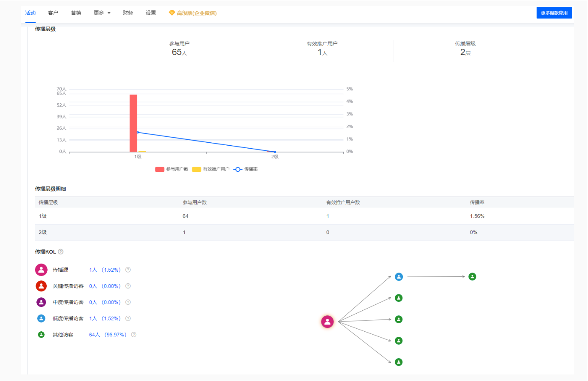Screen dimensions: 588x381
Task: Click the green node the blue node points to
Action: click(x=472, y=277)
